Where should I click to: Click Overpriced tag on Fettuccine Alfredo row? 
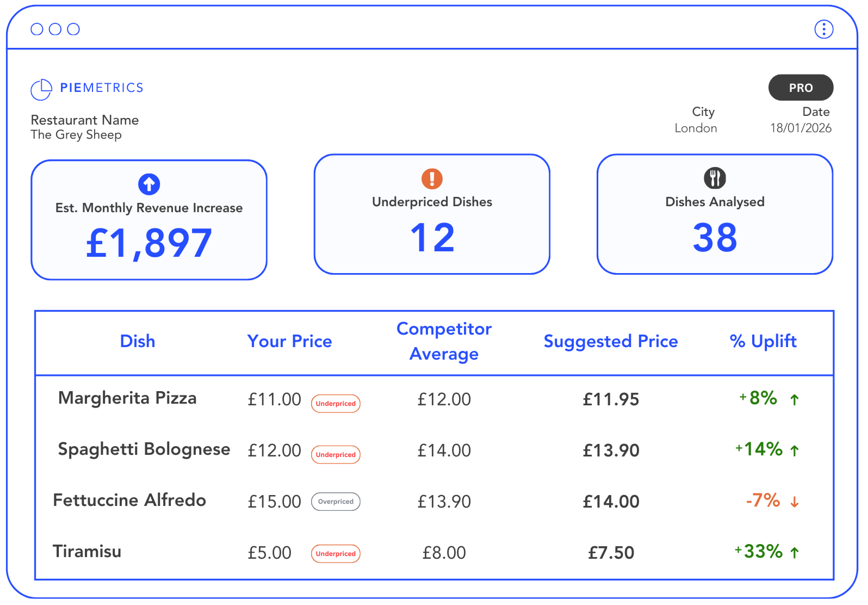tap(336, 502)
